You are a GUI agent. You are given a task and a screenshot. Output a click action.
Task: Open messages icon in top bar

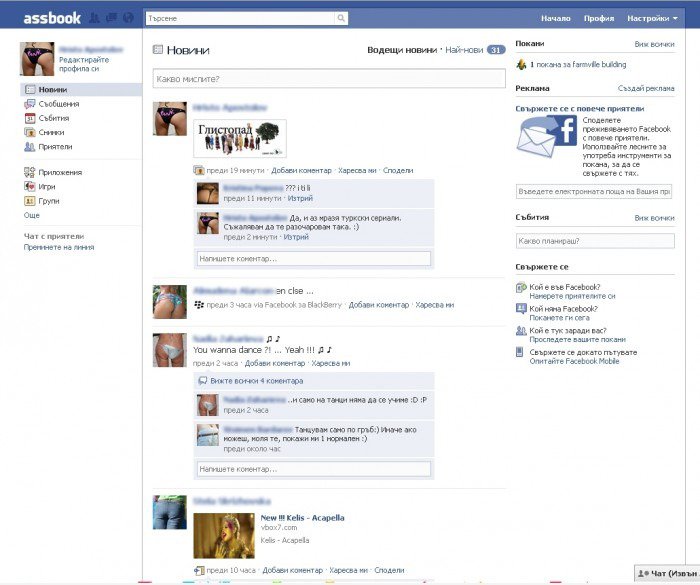point(111,18)
